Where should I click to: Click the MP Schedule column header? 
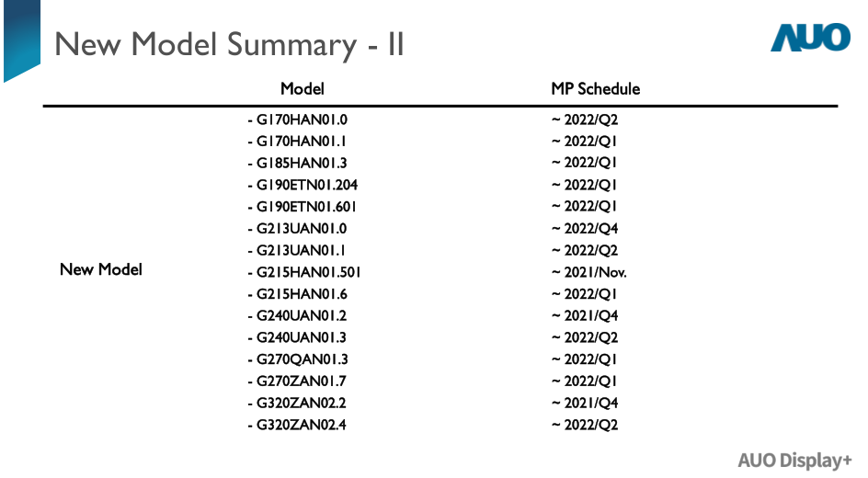click(595, 89)
